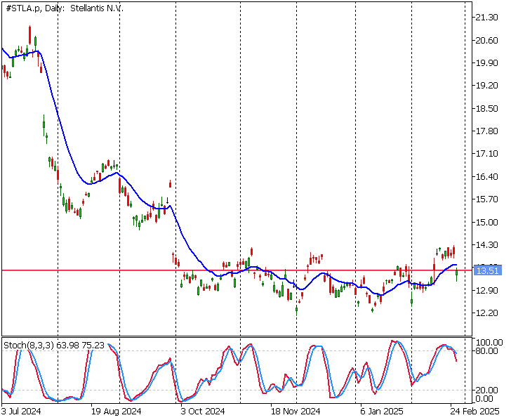The height and width of the screenshot is (420, 511).
Task: Click the 20.60 price axis label
Action: click(x=487, y=41)
